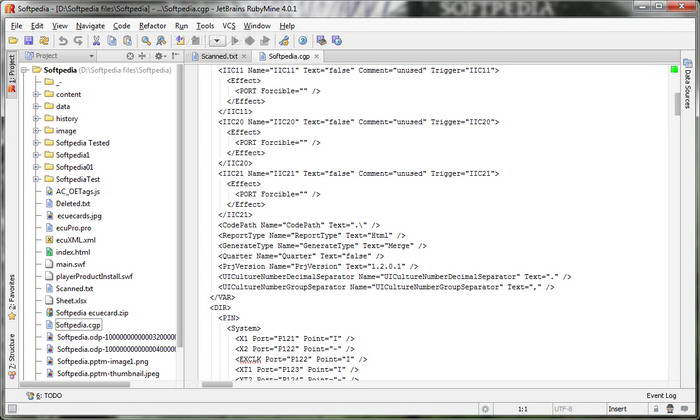Image resolution: width=700 pixels, height=420 pixels.
Task: Expand the history folder
Action: [x=37, y=118]
